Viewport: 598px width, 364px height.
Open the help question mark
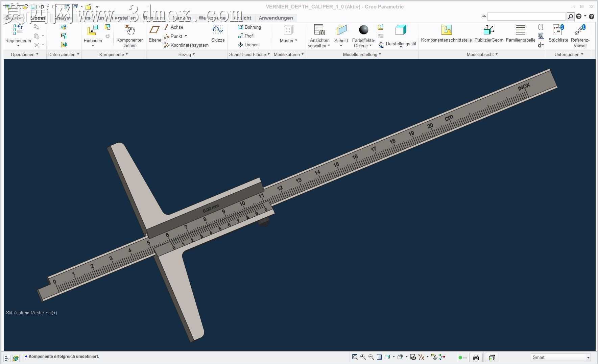click(x=592, y=16)
